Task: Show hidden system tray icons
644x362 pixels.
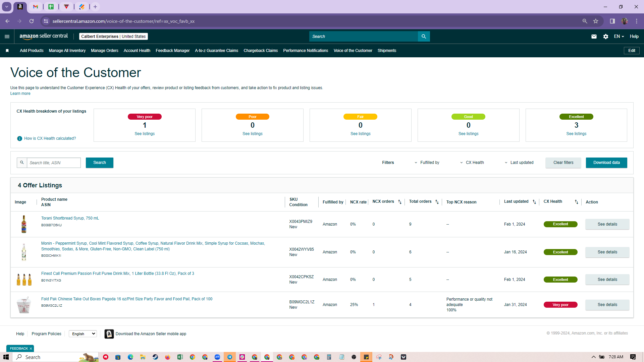Action: (x=593, y=357)
